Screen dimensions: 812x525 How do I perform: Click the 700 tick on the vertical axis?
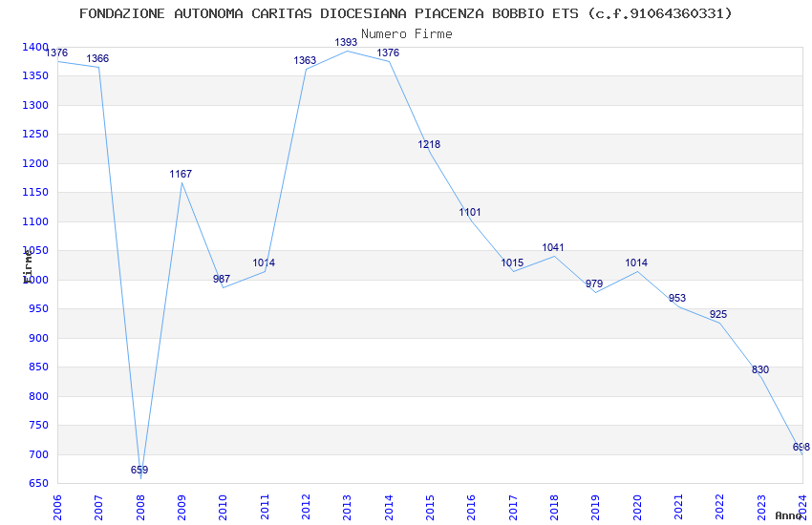coord(38,454)
